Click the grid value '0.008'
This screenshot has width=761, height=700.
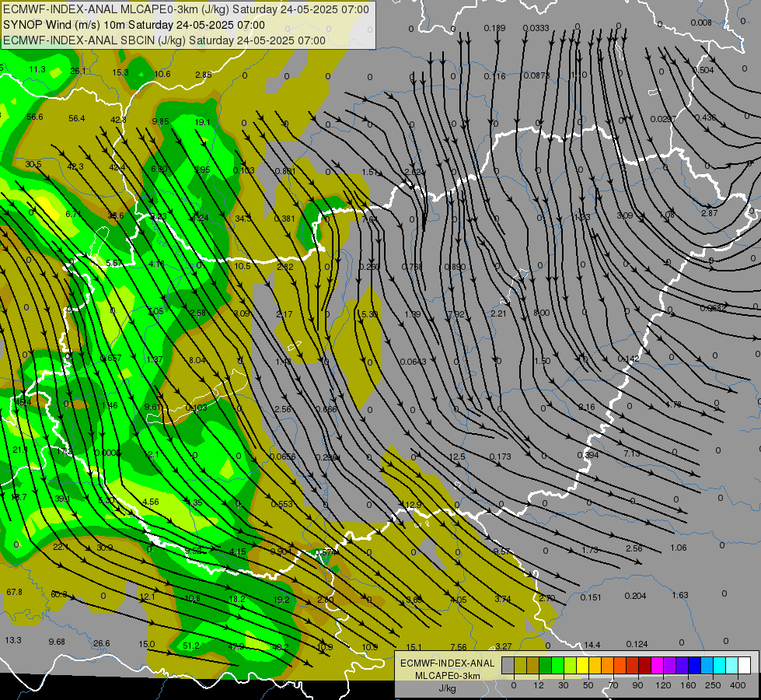point(701,23)
